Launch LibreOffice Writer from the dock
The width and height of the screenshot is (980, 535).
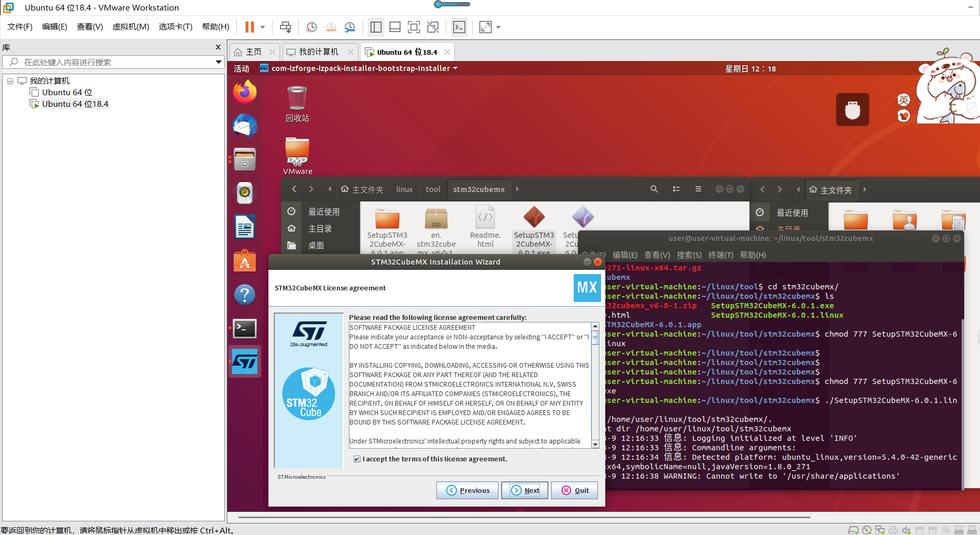245,227
